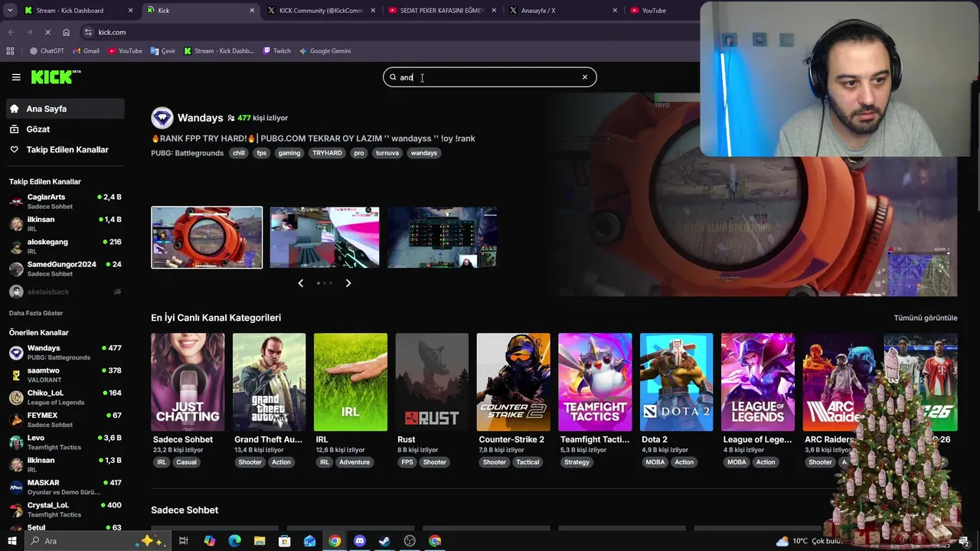
Task: Select the 'fps' tag
Action: coord(261,153)
